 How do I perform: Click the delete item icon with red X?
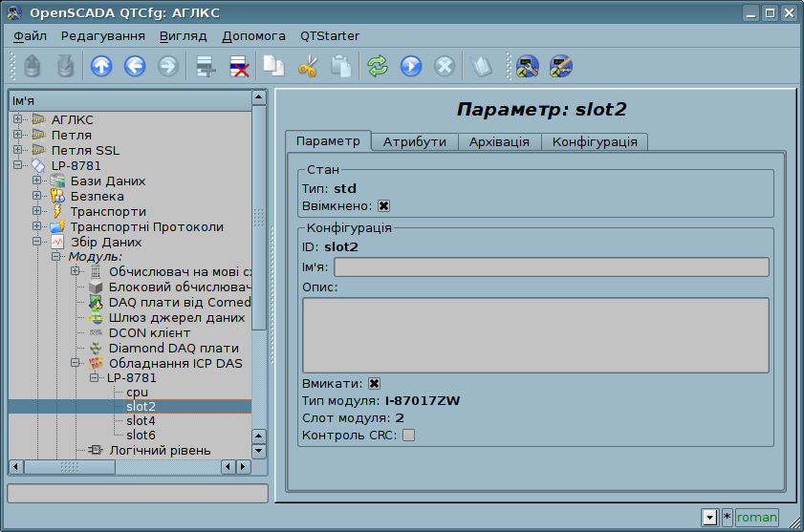pos(237,66)
